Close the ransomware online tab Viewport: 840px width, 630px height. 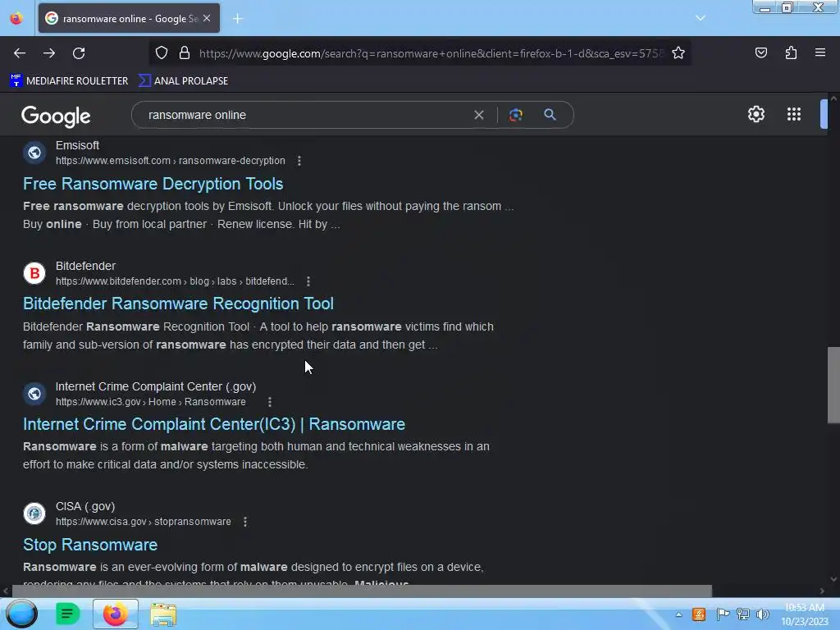point(207,18)
